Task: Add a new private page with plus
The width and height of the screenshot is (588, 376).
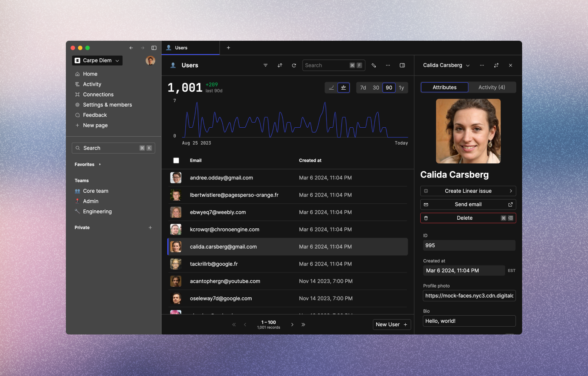Action: (x=150, y=228)
